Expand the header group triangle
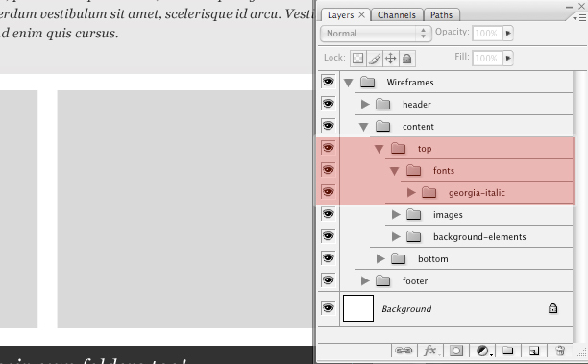This screenshot has width=588, height=364. [365, 105]
